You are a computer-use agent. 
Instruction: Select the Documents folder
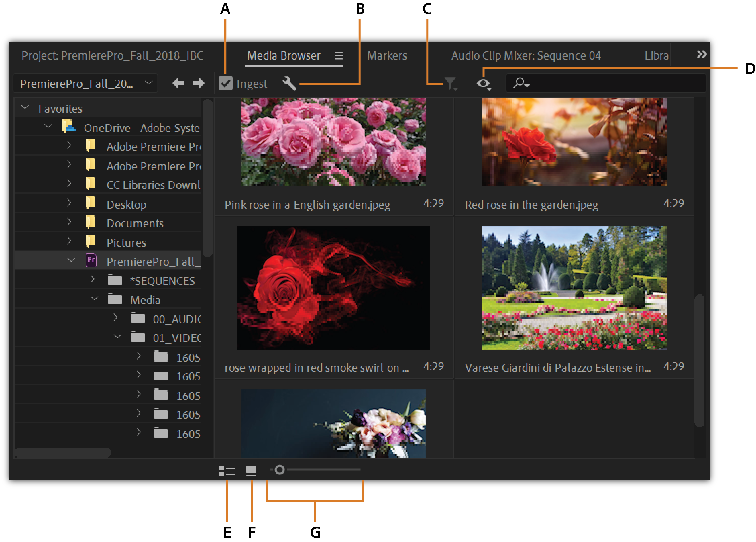tap(135, 224)
